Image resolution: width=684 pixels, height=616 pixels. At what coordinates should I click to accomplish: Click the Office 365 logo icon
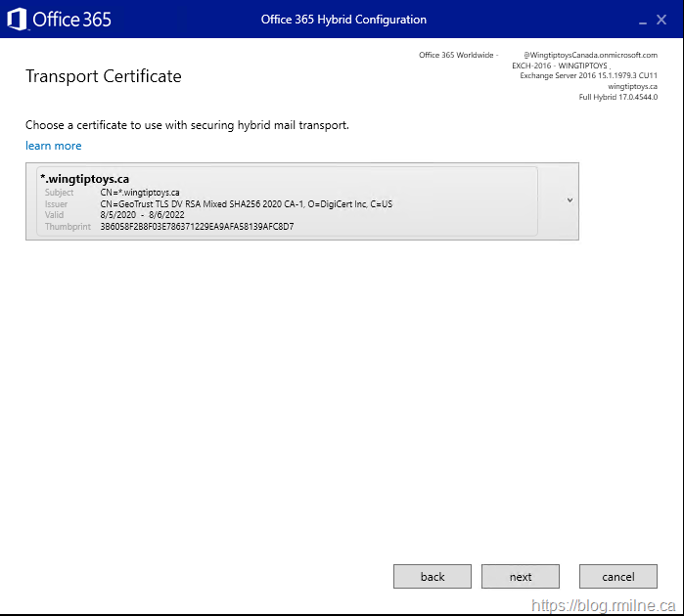click(x=17, y=19)
